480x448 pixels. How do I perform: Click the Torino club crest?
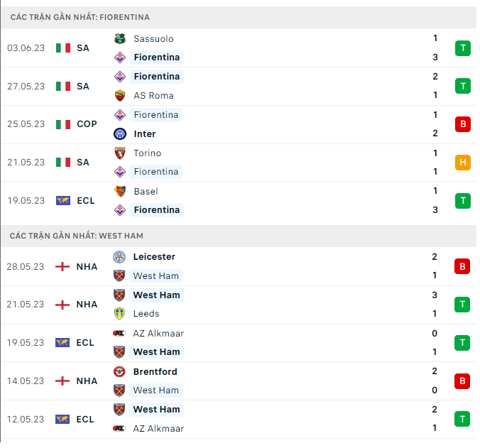tap(120, 153)
